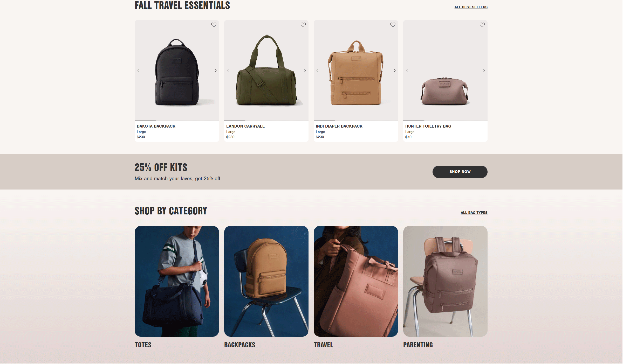The height and width of the screenshot is (364, 623).
Task: Show previous Hunter Toiletry Bag image
Action: pyautogui.click(x=407, y=71)
